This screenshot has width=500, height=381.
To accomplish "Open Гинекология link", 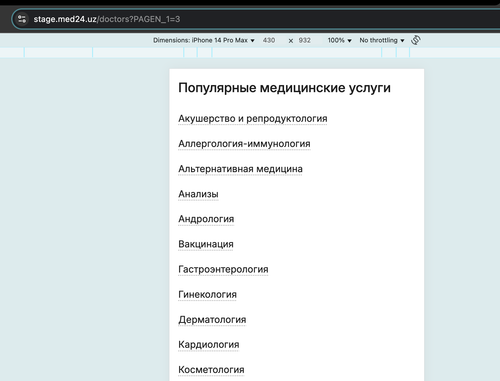I will (207, 294).
